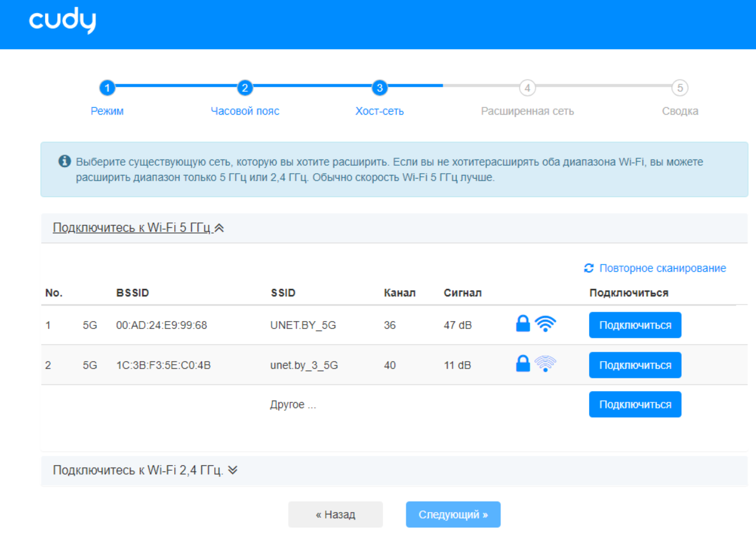Click the Другое ... text

point(293,405)
